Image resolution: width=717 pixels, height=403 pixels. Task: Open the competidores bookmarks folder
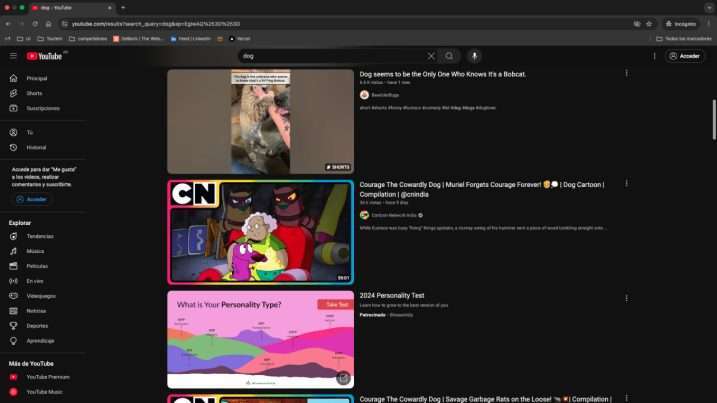(88, 39)
